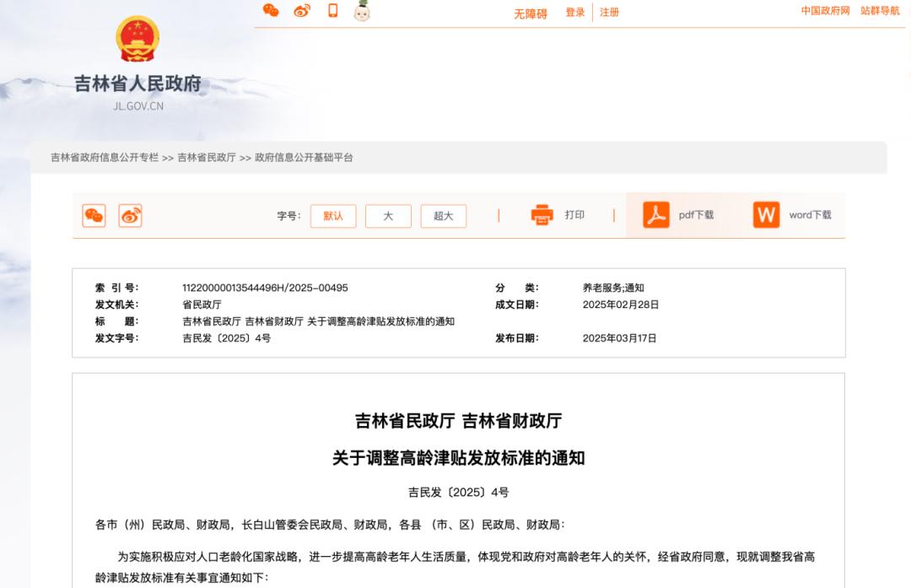Switch font size to 大
This screenshot has width=911, height=588.
click(388, 216)
